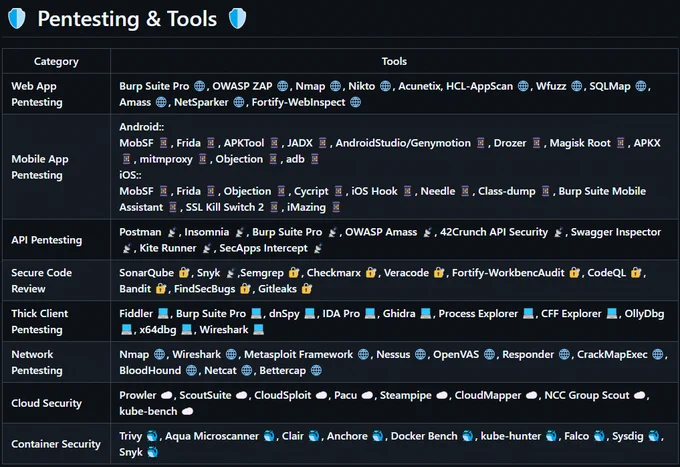Viewport: 680px width, 467px height.
Task: Select the Cloud Security category cell
Action: (x=56, y=403)
